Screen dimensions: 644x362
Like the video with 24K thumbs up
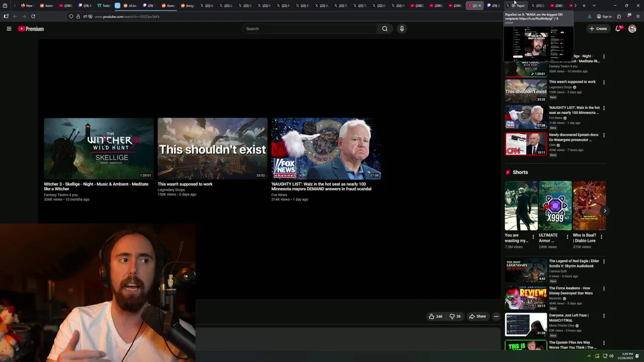436,316
